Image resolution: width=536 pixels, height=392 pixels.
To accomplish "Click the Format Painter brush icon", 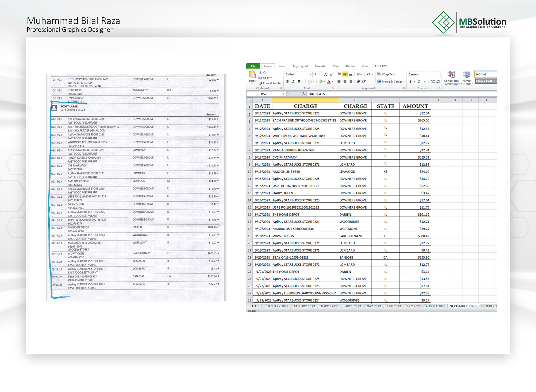I will [x=260, y=83].
